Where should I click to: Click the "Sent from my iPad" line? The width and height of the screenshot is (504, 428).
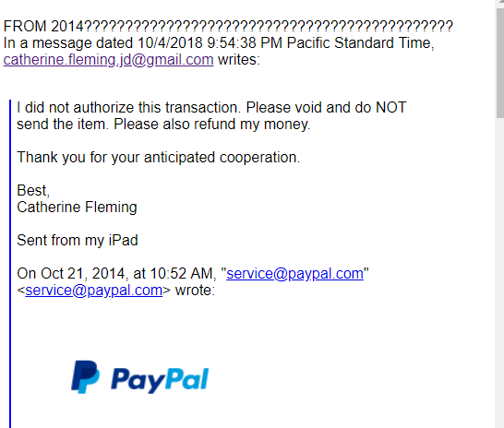(78, 240)
